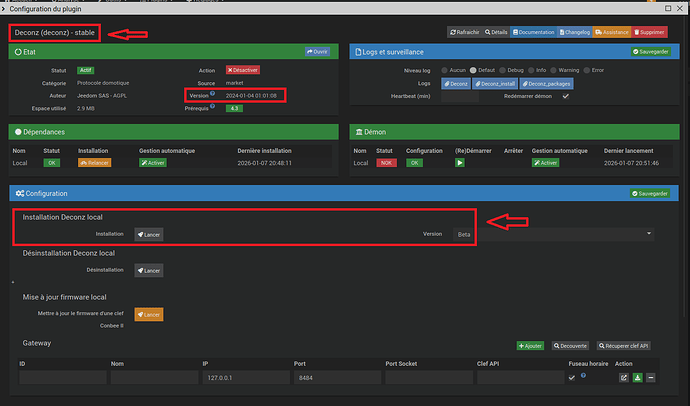
Task: Click Ouvrir in Etat panel
Action: 317,51
